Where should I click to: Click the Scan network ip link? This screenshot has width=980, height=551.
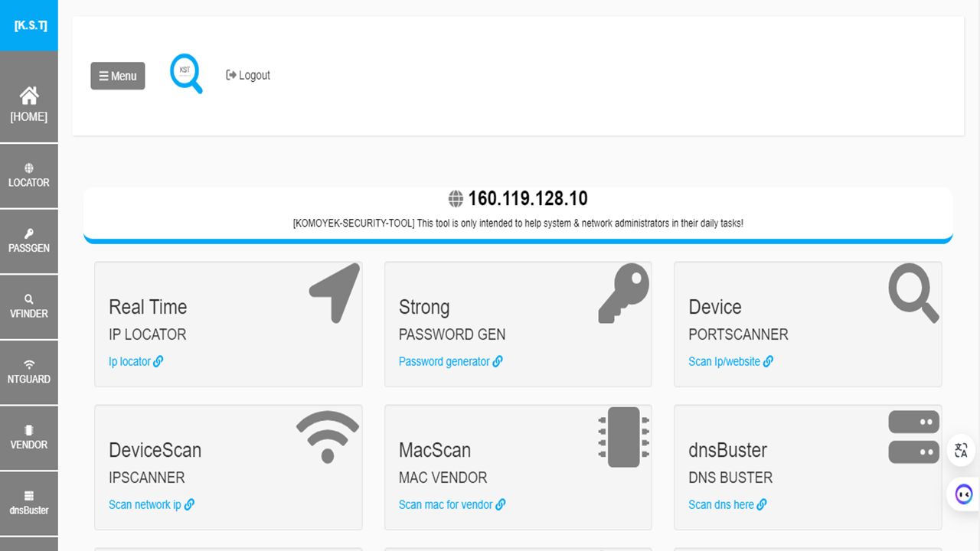coord(152,504)
